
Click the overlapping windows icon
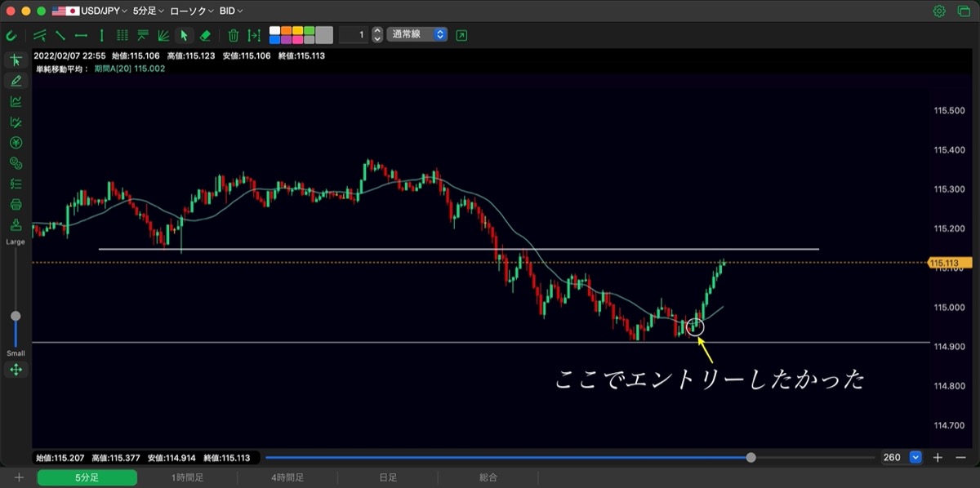tap(963, 11)
